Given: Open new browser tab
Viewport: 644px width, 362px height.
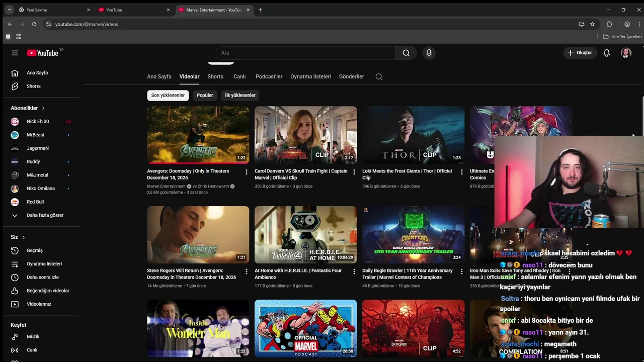Looking at the screenshot, I should point(260,10).
